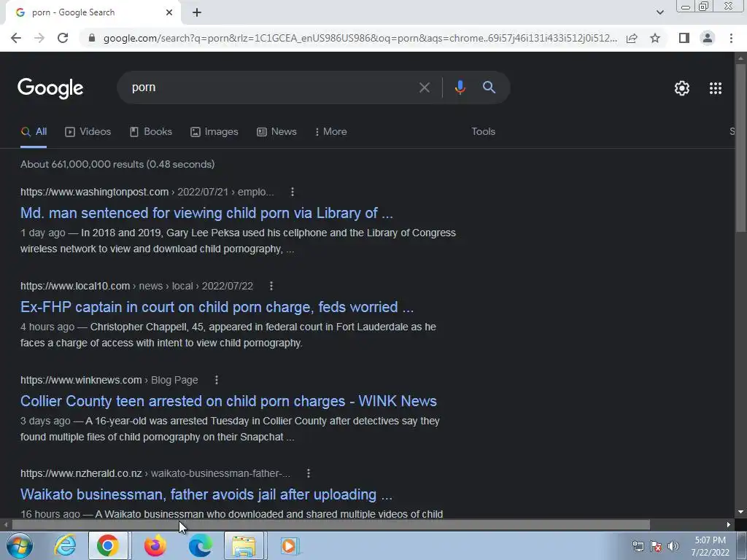Click the taskbar clock 5:07 PM

(710, 540)
